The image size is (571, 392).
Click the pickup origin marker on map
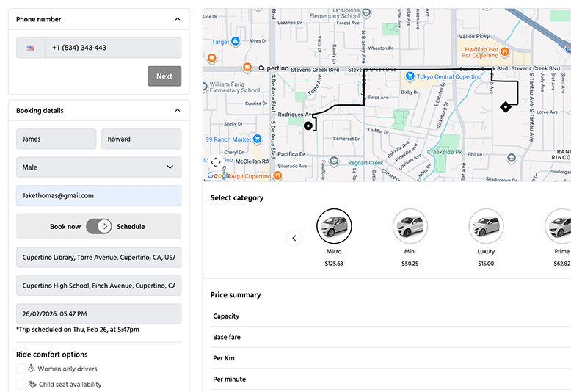(x=308, y=126)
